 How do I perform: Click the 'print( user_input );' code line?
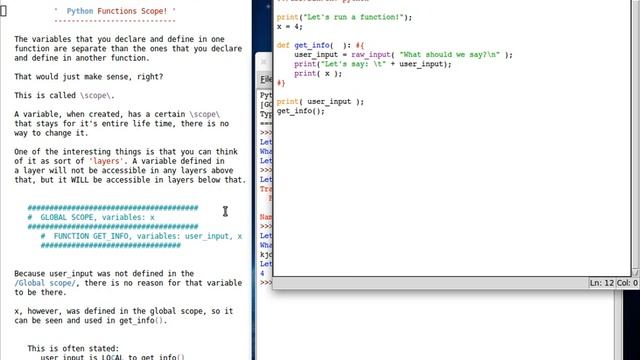pos(320,102)
